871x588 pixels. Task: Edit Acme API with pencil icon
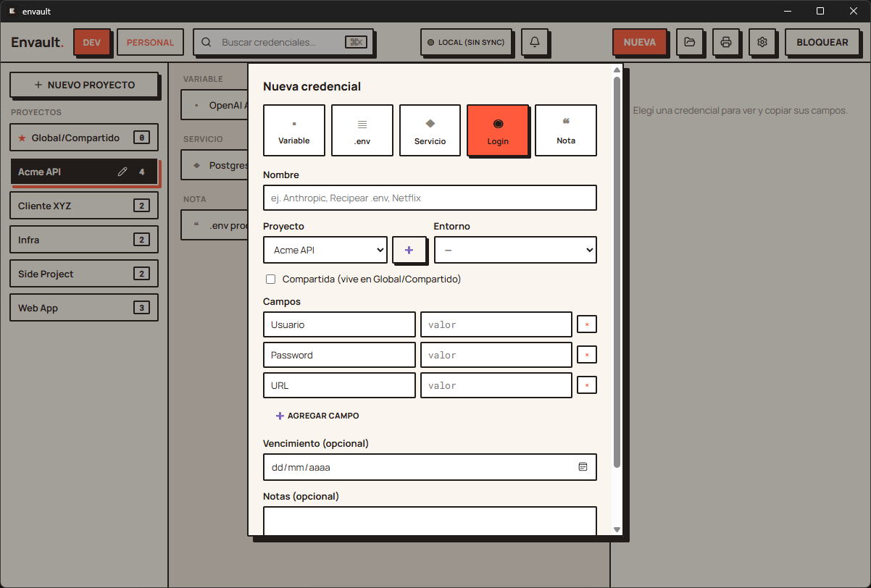pos(122,172)
